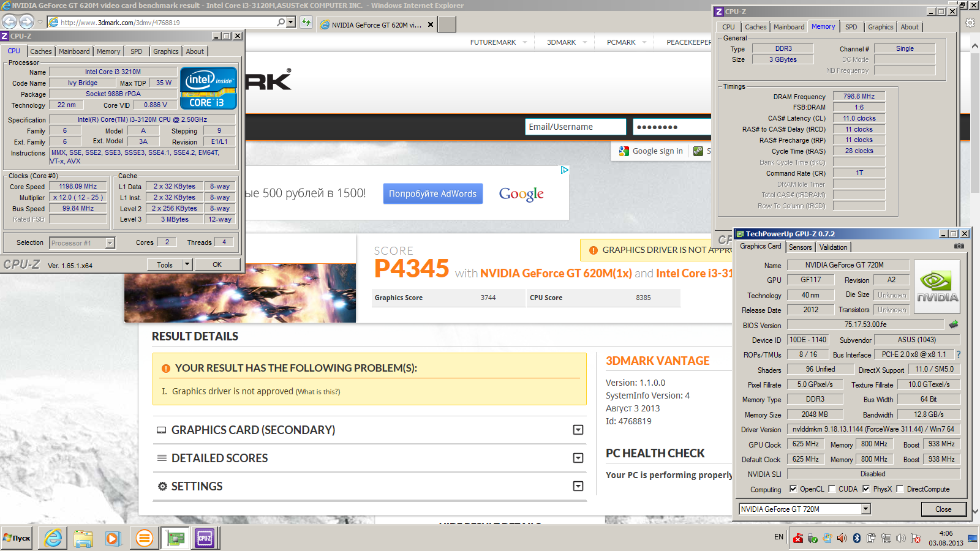Click the 3DMark space battle thumbnail
The height and width of the screenshot is (551, 980).
240,293
